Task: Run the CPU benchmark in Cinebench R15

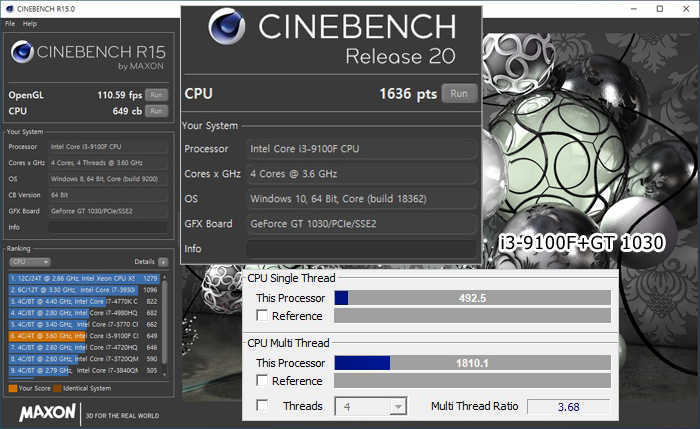Action: [x=156, y=111]
